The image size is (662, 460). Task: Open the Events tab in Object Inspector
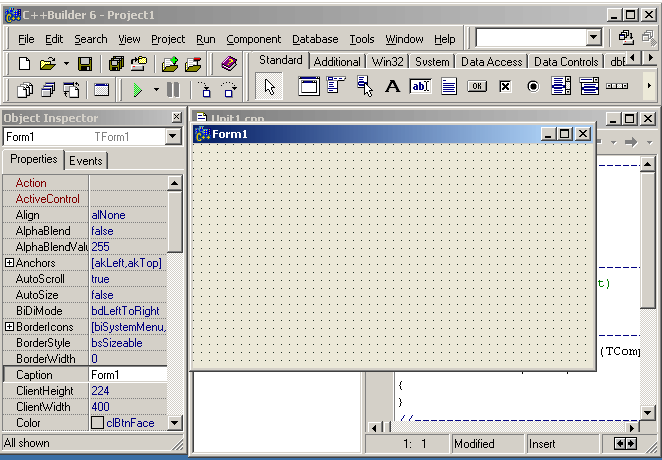point(86,161)
